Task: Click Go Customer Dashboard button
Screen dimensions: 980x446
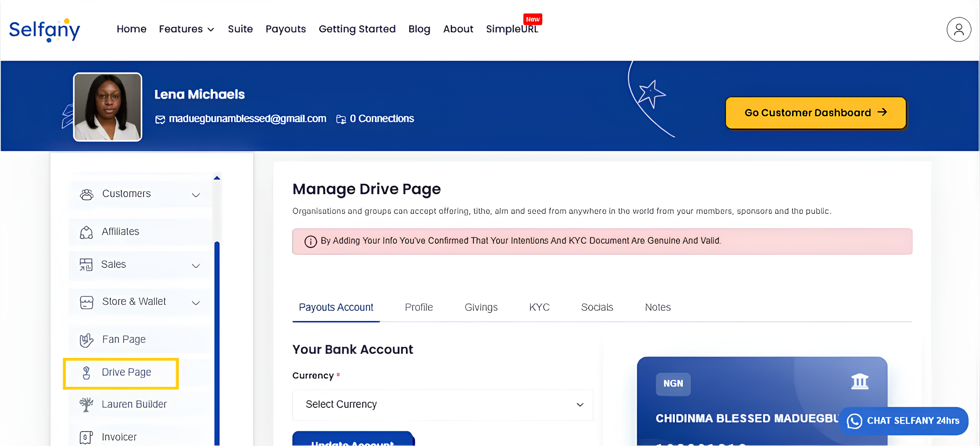Action: [x=815, y=113]
